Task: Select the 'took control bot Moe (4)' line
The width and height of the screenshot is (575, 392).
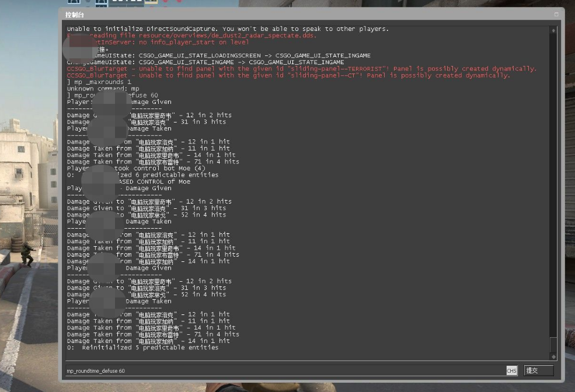Action: click(x=136, y=169)
